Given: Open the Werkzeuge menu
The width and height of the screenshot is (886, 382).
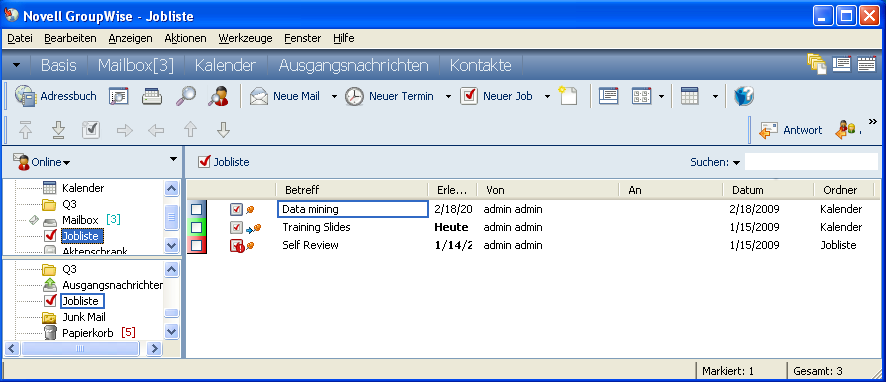Looking at the screenshot, I should [x=245, y=38].
